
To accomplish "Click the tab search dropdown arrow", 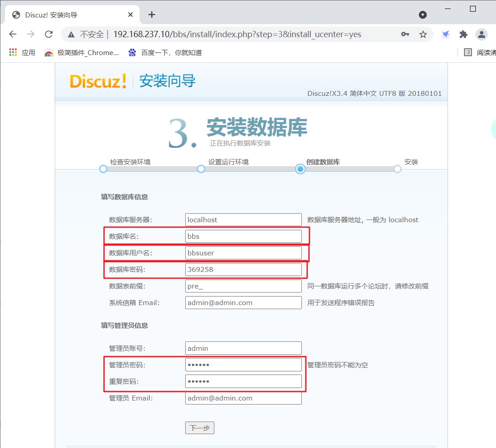I will coord(422,14).
